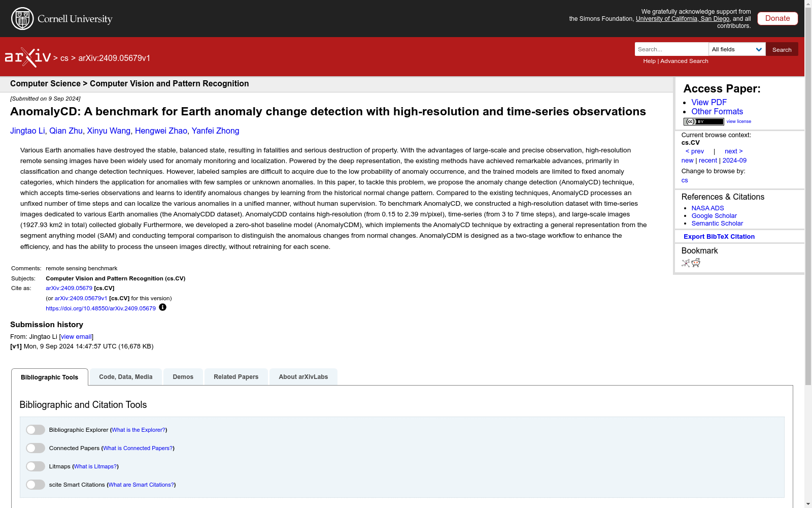Open What is the Explorer? link
812x508 pixels.
(139, 430)
